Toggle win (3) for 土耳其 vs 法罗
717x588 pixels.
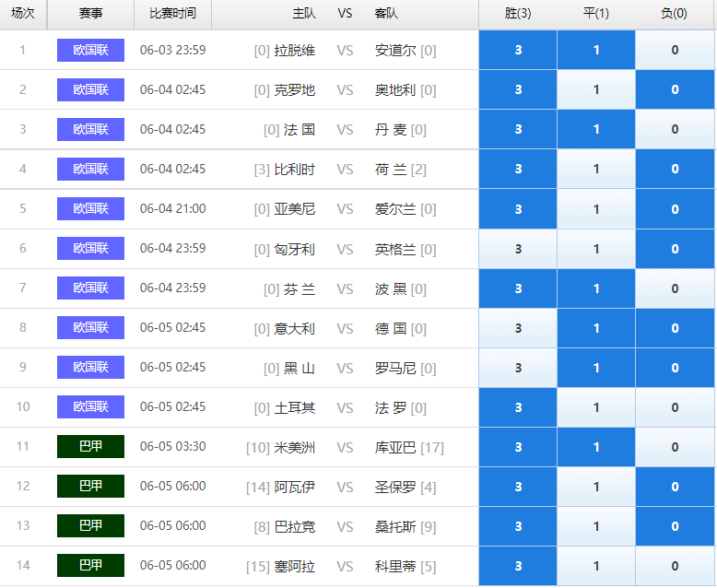click(518, 407)
